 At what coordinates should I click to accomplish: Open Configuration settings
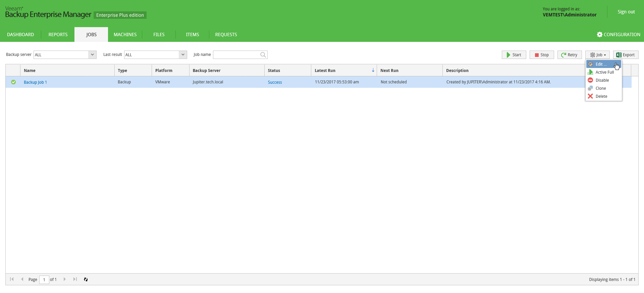619,34
